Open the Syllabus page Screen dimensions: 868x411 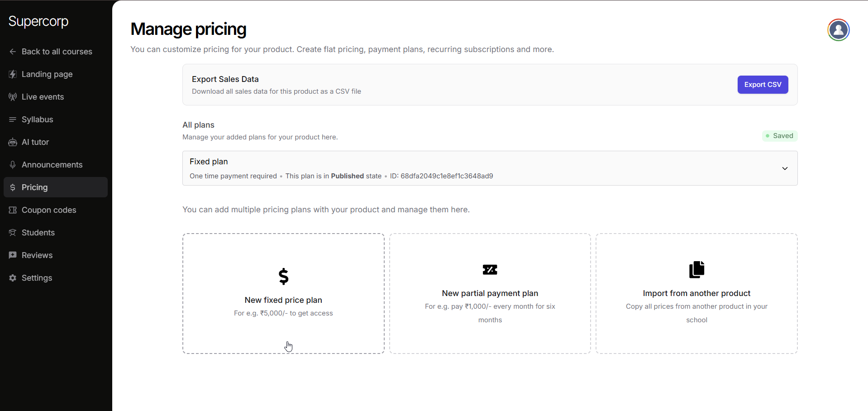38,119
